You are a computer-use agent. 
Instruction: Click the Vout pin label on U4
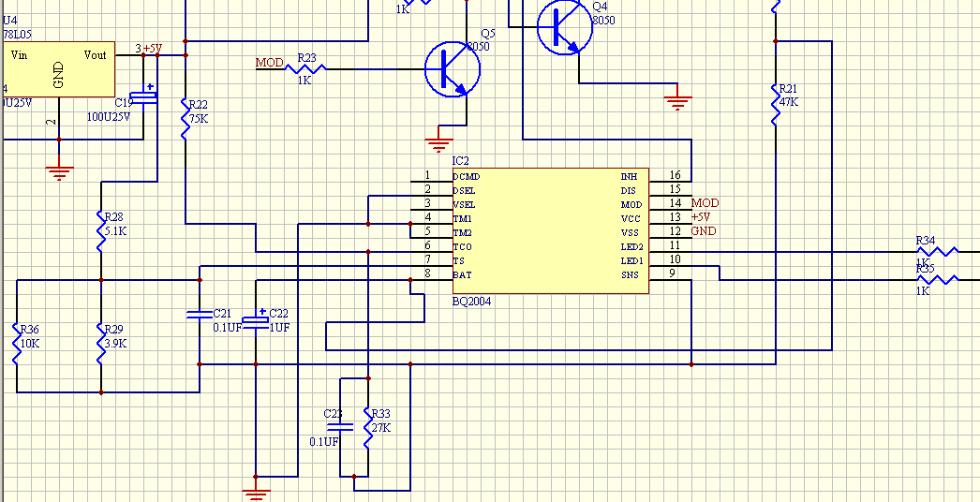coord(95,55)
